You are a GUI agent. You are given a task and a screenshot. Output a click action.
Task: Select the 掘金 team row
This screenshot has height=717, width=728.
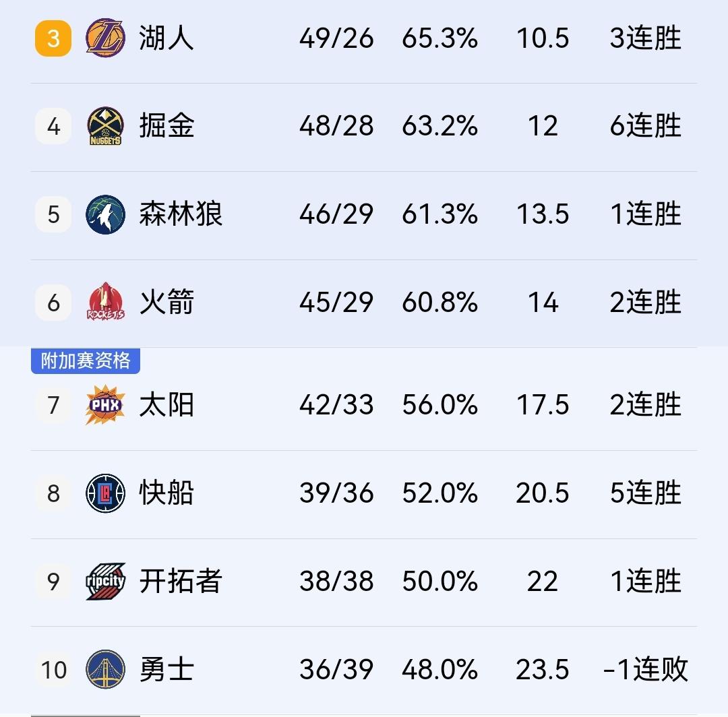click(x=364, y=126)
